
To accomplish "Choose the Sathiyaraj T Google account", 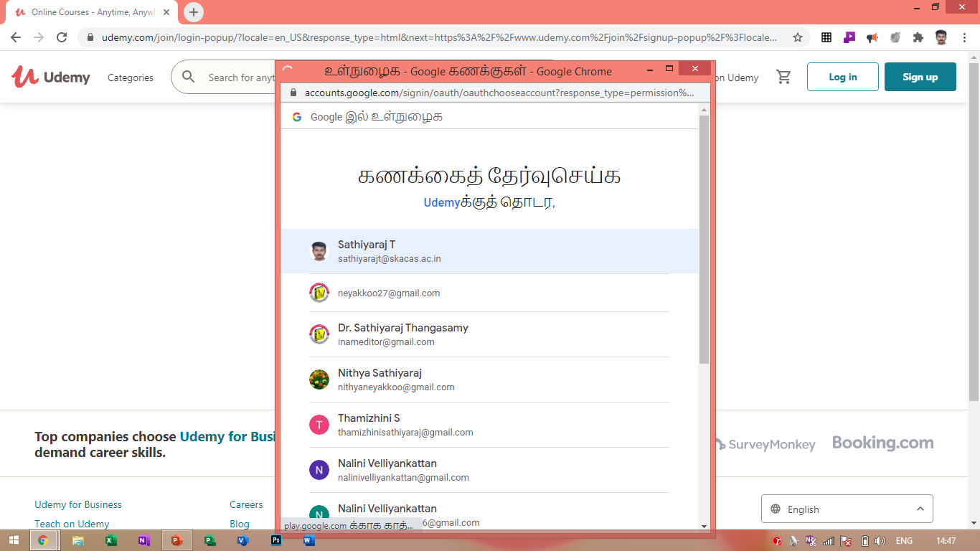I will pyautogui.click(x=489, y=251).
